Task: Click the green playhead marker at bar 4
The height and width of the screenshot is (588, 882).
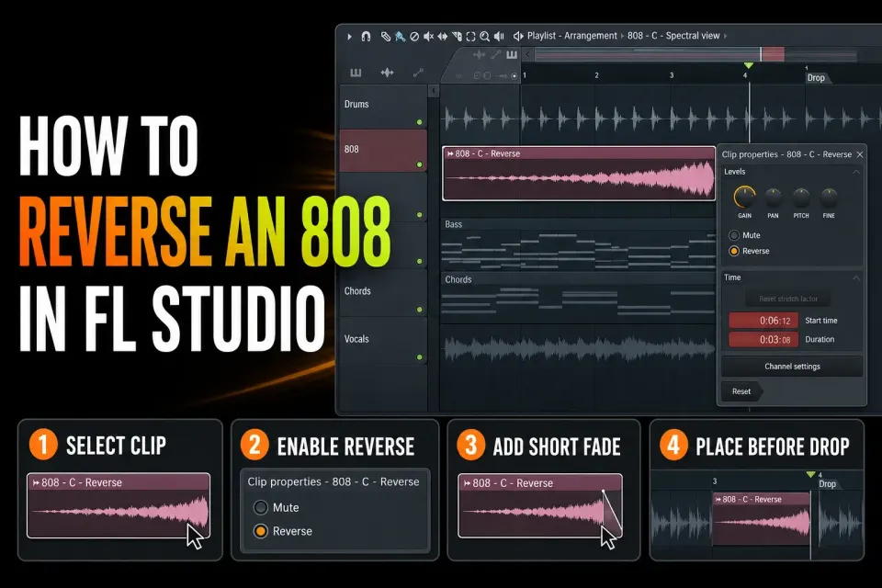Action: tap(748, 66)
